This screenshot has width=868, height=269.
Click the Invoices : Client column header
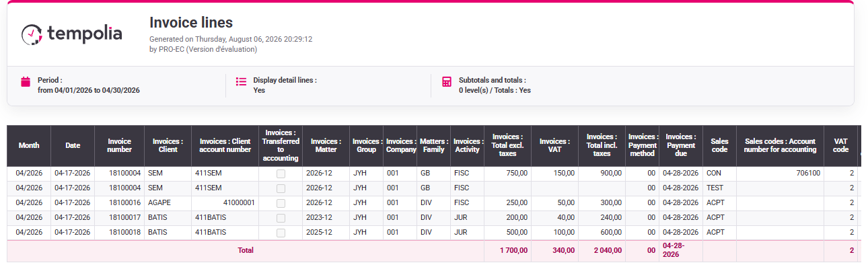click(x=168, y=145)
